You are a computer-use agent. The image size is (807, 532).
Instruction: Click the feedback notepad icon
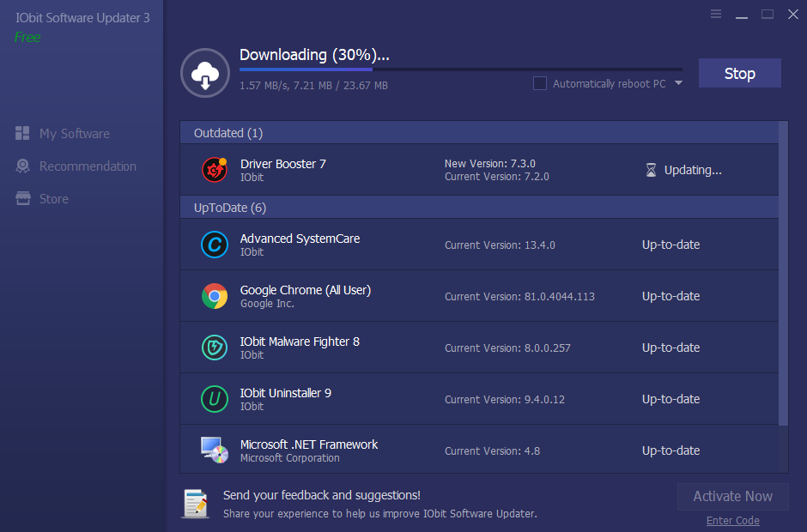(196, 504)
